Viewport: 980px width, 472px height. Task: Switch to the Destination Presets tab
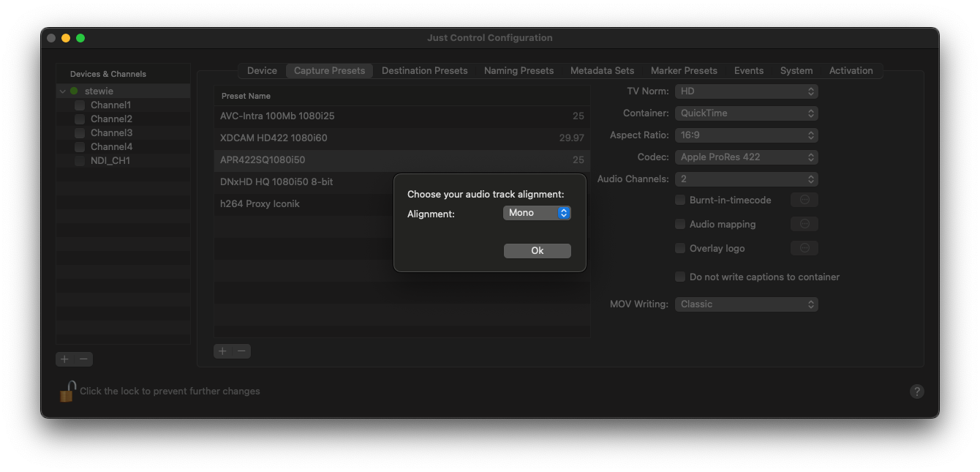point(424,71)
